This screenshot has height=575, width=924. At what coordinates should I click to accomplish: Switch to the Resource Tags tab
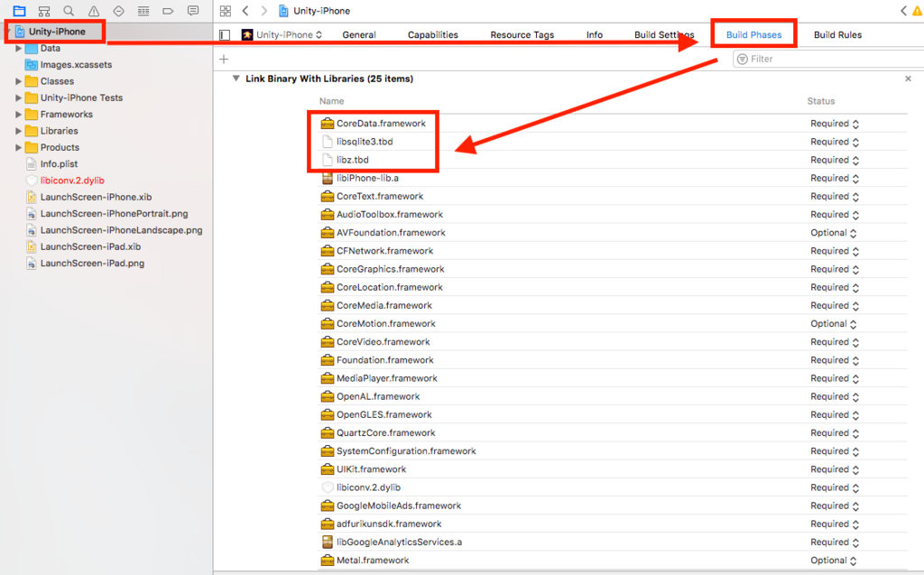(522, 35)
